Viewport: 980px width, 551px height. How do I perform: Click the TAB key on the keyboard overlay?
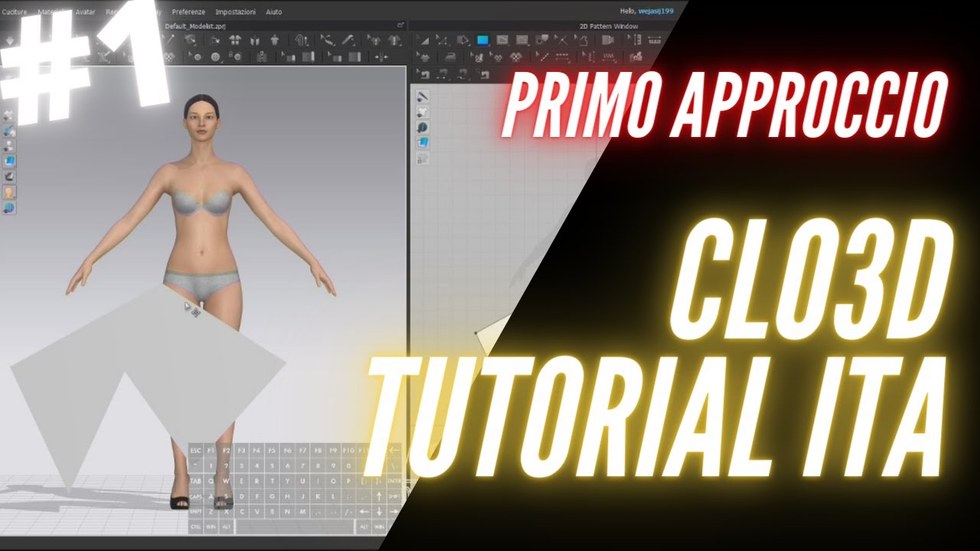click(x=196, y=481)
